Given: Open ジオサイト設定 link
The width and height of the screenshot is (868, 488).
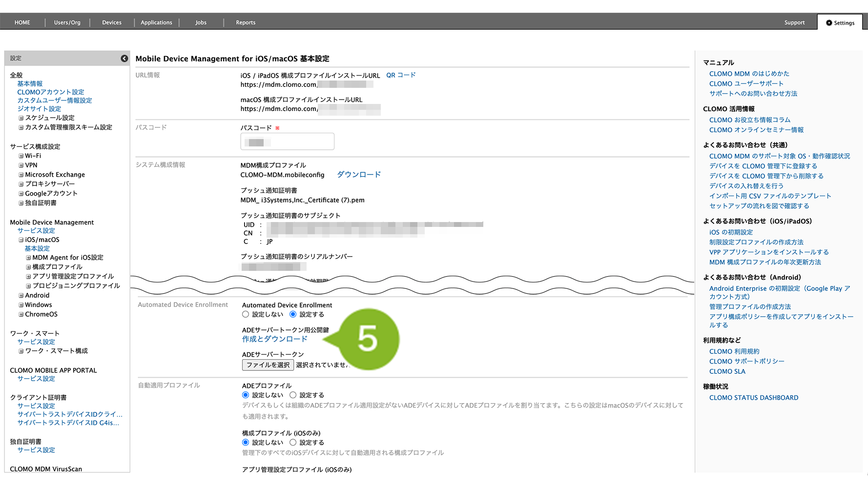Looking at the screenshot, I should (39, 109).
